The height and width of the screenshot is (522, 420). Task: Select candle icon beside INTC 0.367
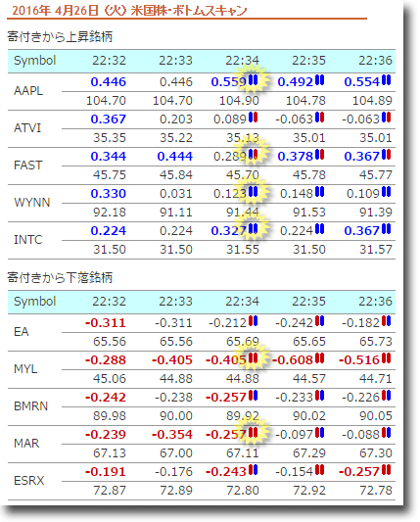point(386,229)
